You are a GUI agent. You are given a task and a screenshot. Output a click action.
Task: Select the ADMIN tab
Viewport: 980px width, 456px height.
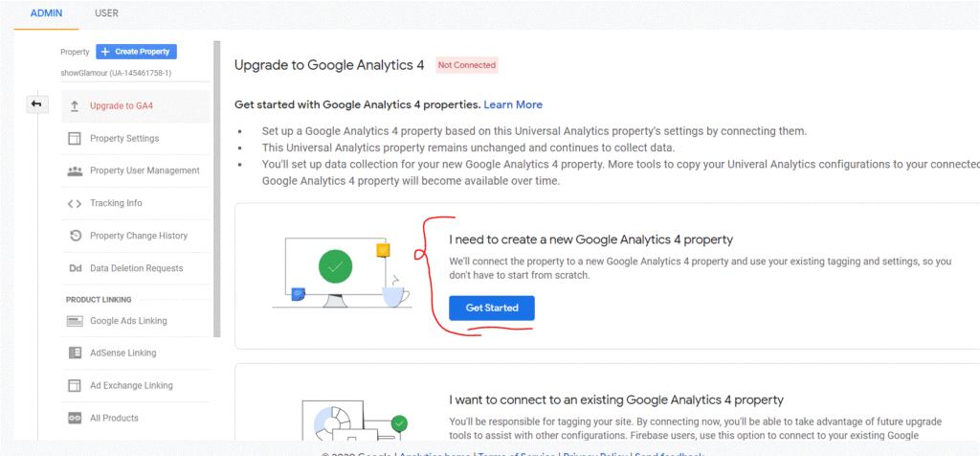[x=46, y=13]
